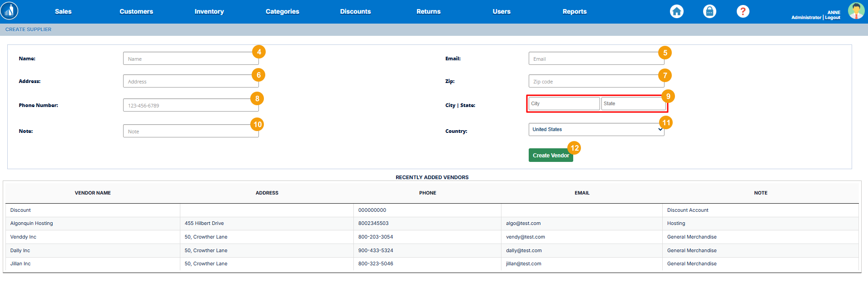The height and width of the screenshot is (283, 868).
Task: Click the lock screen icon
Action: pos(709,11)
